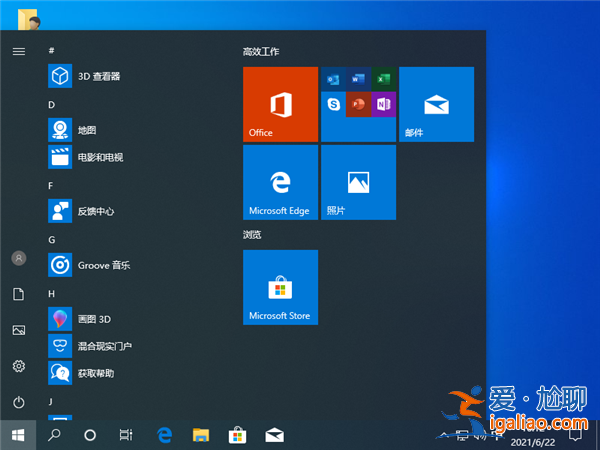Click the Office tile
The width and height of the screenshot is (600, 450).
click(280, 104)
